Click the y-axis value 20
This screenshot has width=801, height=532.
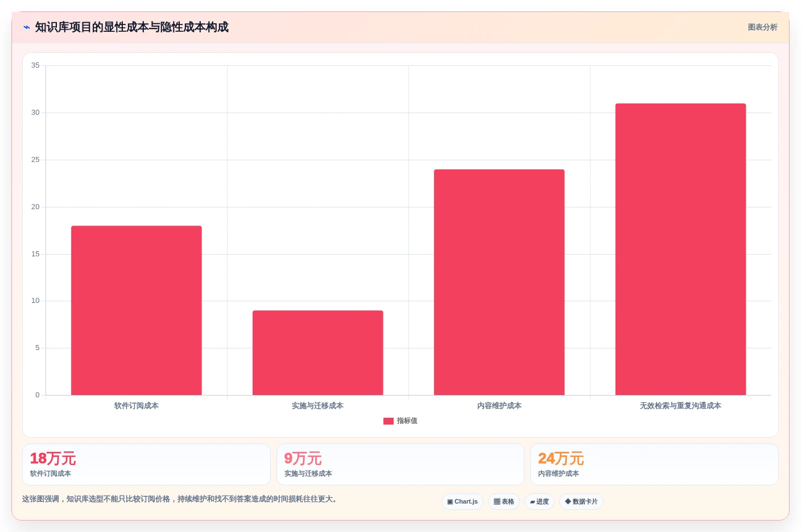point(35,207)
